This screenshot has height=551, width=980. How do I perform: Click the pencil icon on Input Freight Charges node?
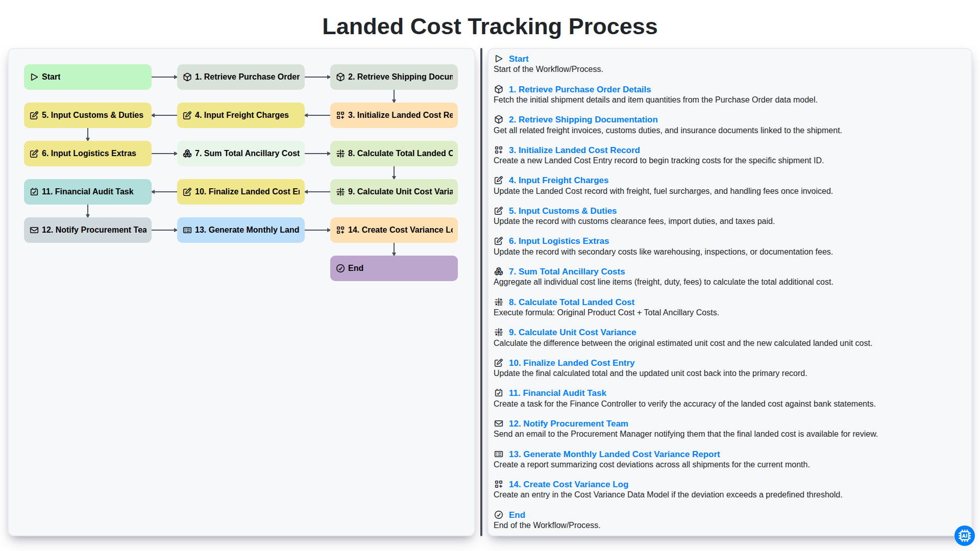pos(187,115)
